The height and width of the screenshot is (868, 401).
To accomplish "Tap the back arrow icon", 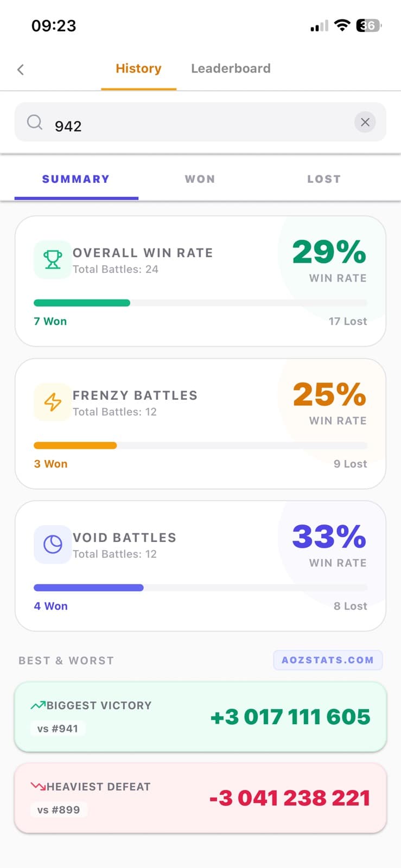I will pos(21,69).
